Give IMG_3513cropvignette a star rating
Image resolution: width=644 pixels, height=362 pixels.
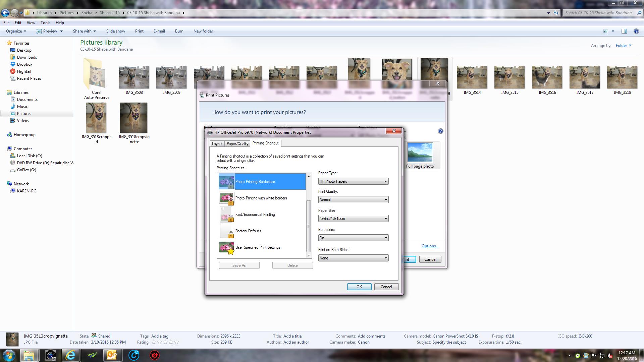coord(165,342)
